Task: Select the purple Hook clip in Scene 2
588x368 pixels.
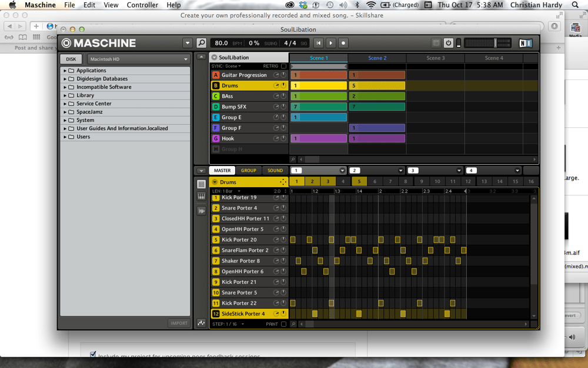Action: [377, 138]
